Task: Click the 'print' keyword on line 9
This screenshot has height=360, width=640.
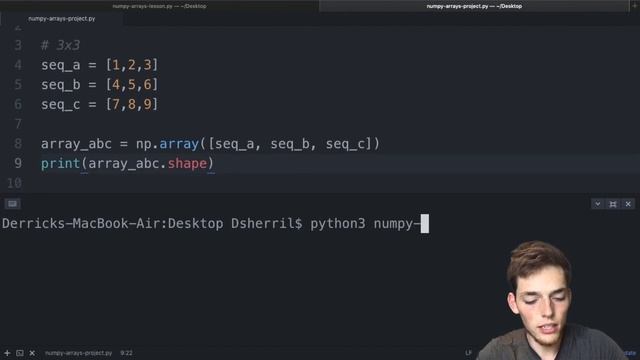Action: [x=60, y=164]
